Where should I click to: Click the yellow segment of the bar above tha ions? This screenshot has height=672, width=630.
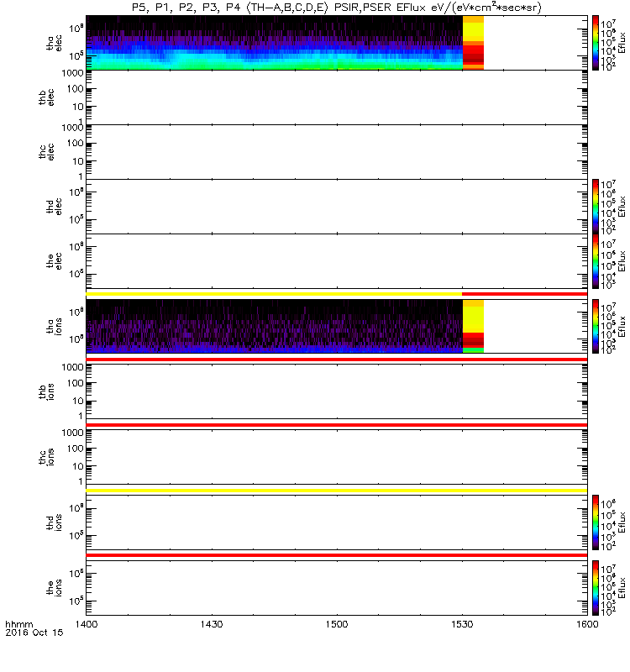pyautogui.click(x=275, y=294)
